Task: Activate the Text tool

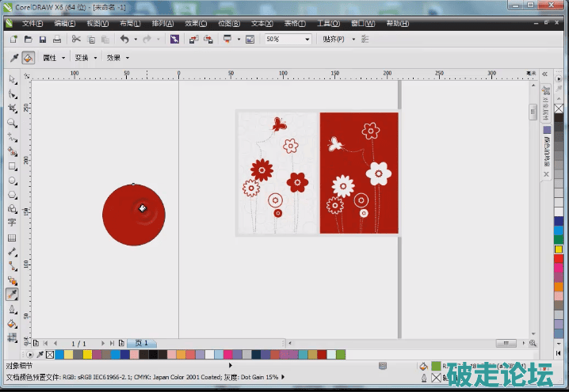Action: [x=12, y=223]
